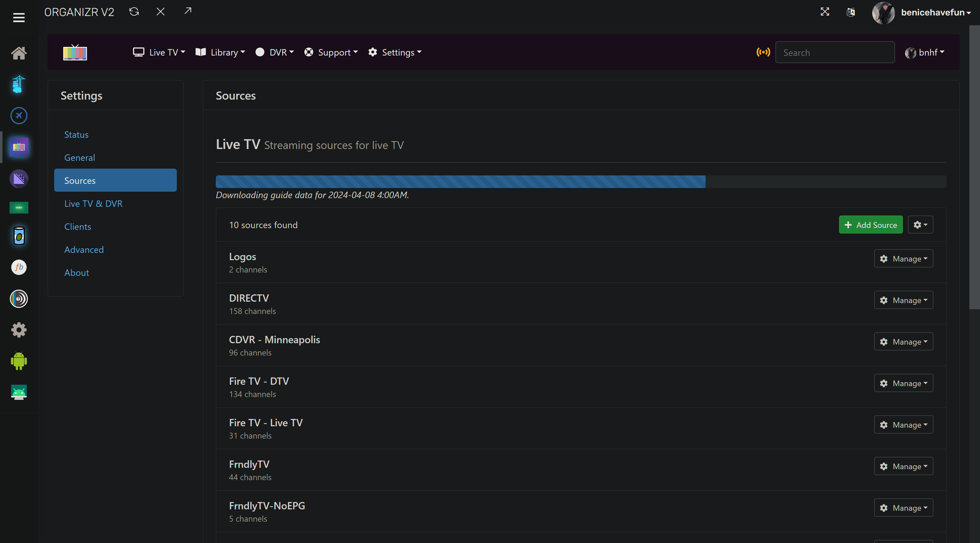
Task: Open the Advanced settings page
Action: point(84,249)
